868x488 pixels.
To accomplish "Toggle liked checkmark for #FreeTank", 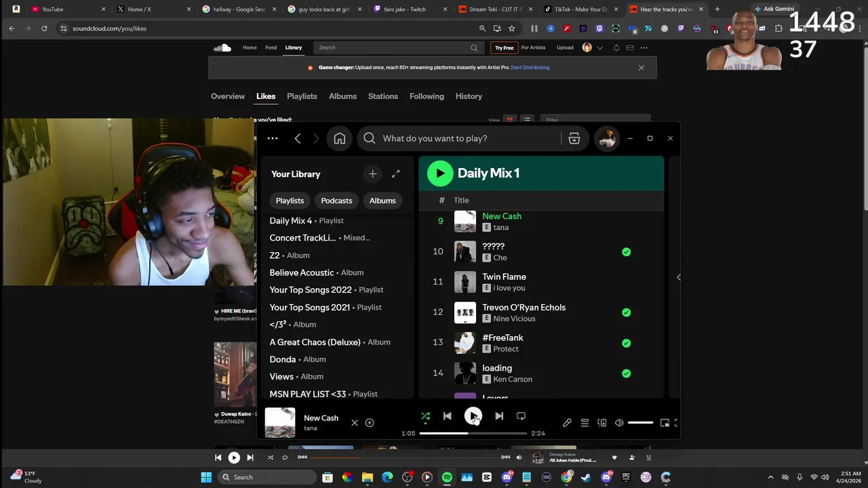I will pos(626,343).
